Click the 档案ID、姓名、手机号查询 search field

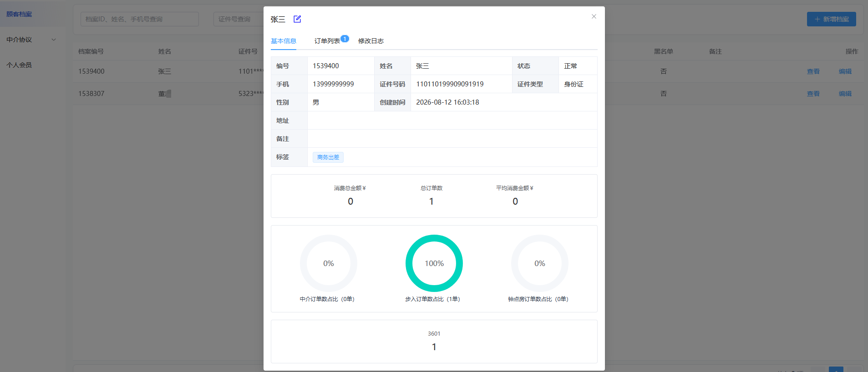click(x=140, y=19)
